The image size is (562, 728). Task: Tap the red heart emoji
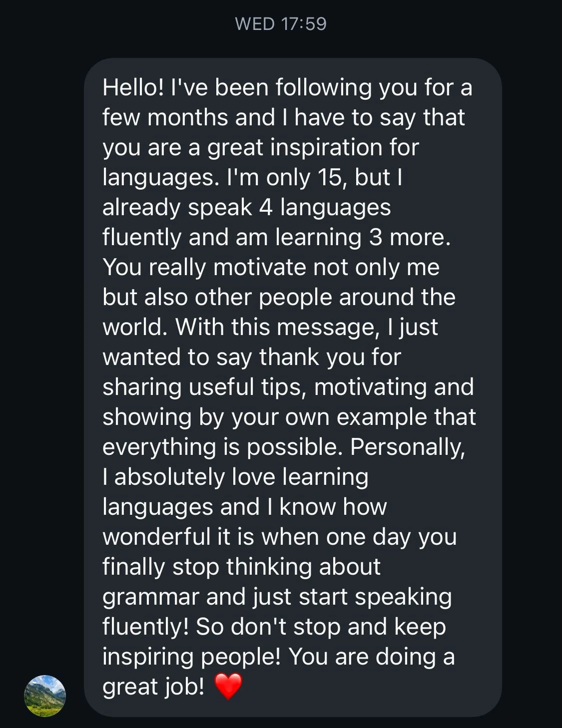coord(228,686)
